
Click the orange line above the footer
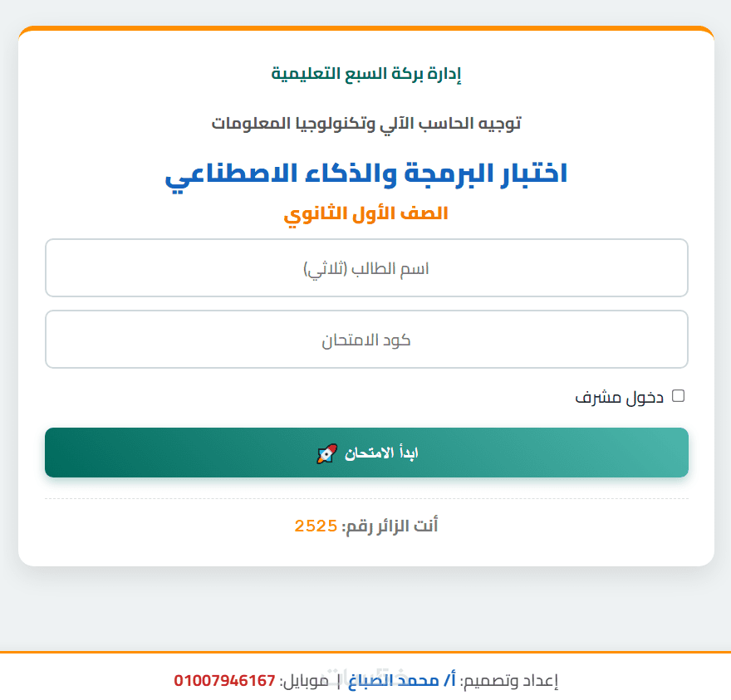tap(366, 653)
